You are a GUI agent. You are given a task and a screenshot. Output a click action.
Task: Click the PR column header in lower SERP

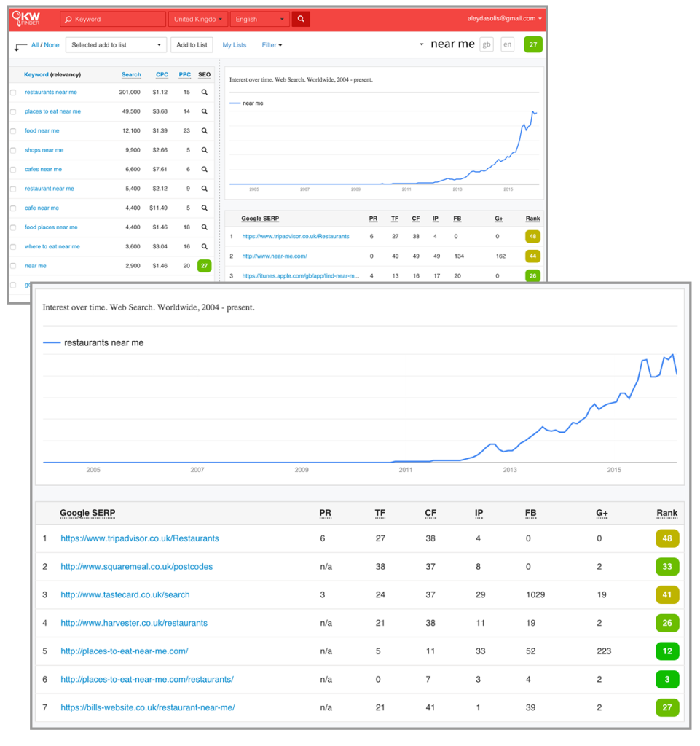tap(326, 513)
